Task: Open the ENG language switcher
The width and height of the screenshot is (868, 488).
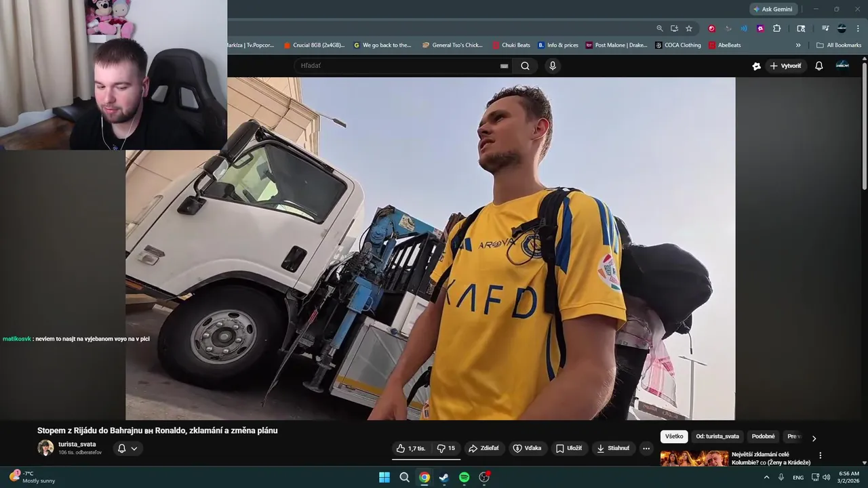Action: [x=798, y=477]
